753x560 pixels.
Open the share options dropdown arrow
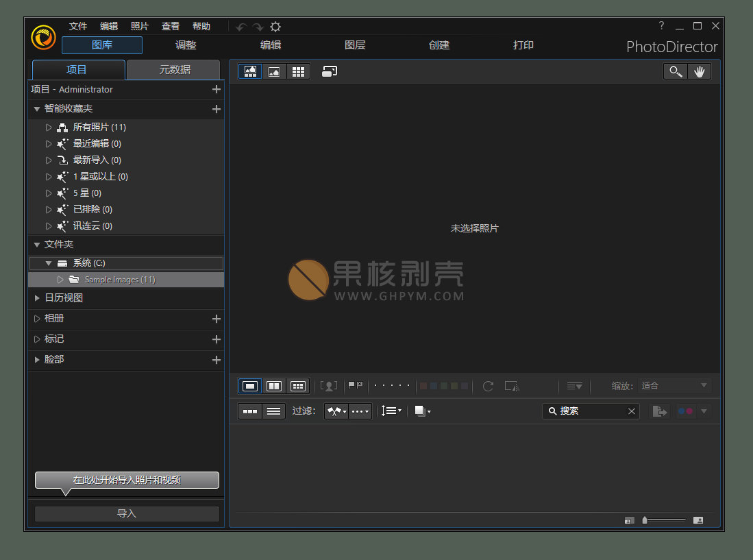[x=704, y=411]
